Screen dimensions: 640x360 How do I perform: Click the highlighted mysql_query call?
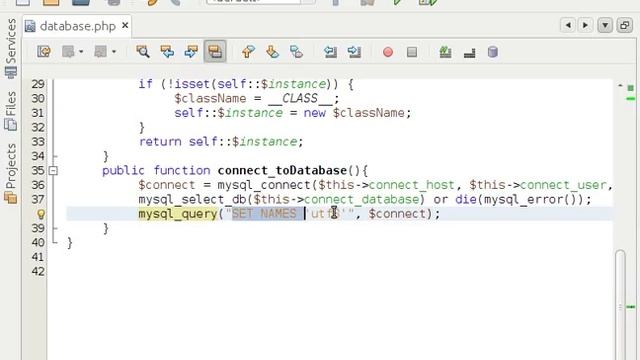point(178,214)
